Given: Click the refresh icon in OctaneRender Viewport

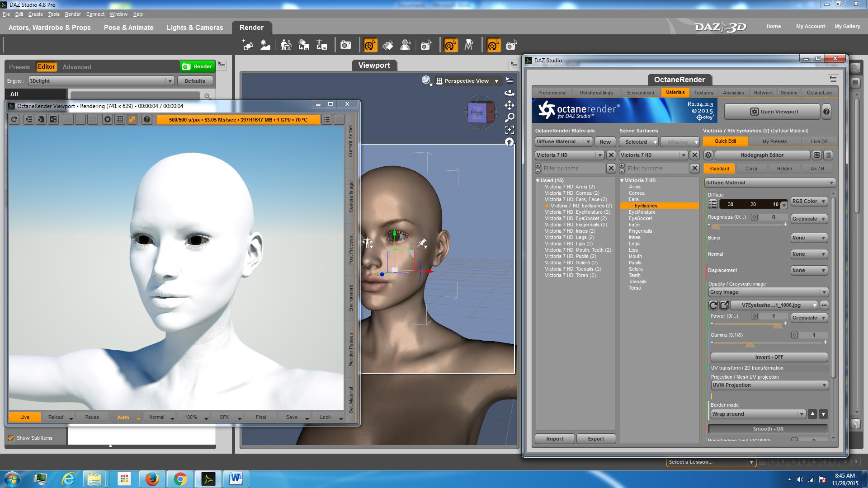Looking at the screenshot, I should coord(14,119).
